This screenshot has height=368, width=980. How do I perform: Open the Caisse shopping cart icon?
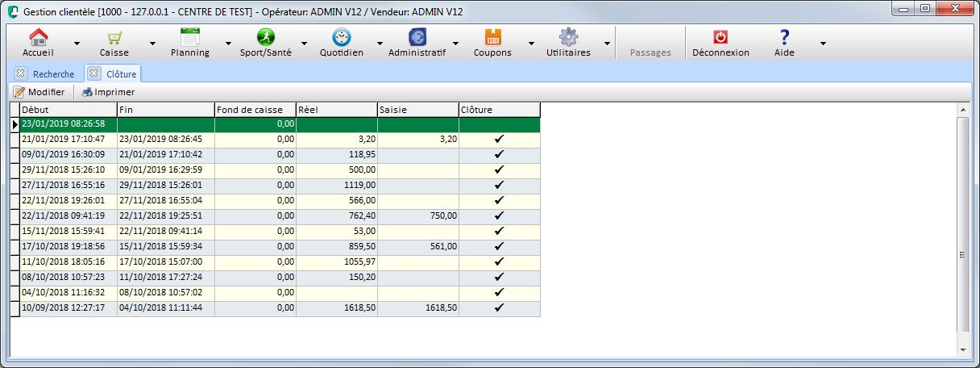point(114,37)
